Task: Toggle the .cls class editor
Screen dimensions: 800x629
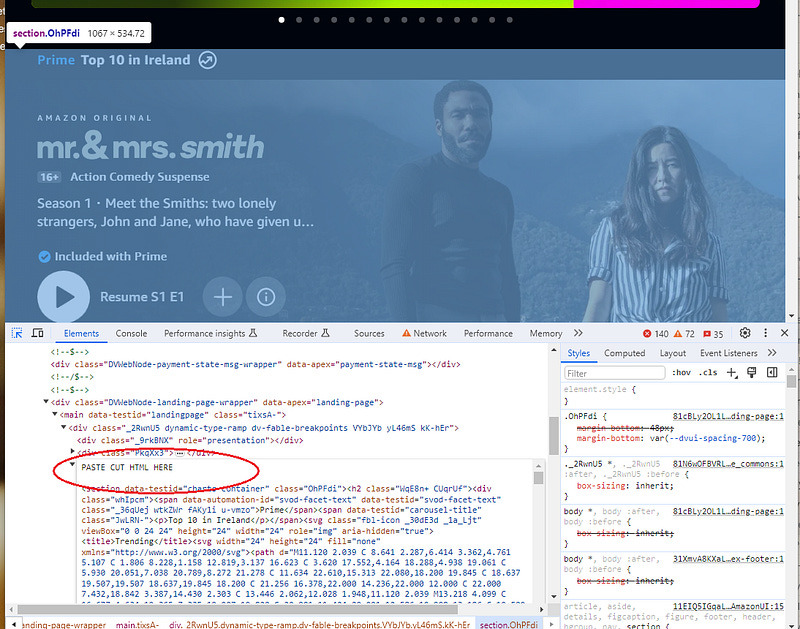Action: 708,372
